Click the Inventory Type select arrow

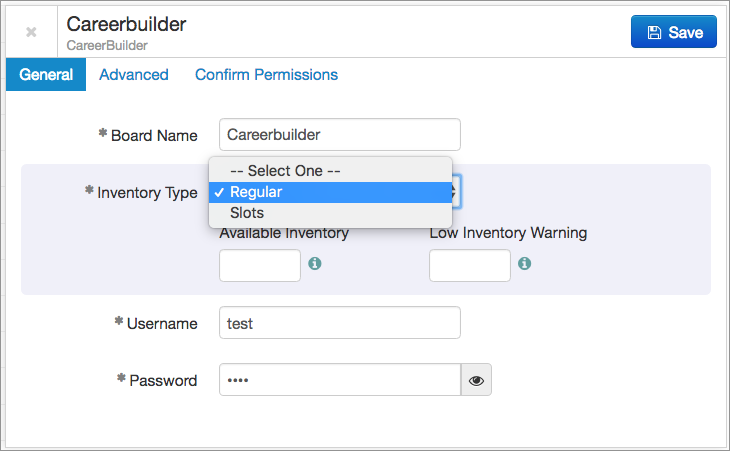coord(456,192)
